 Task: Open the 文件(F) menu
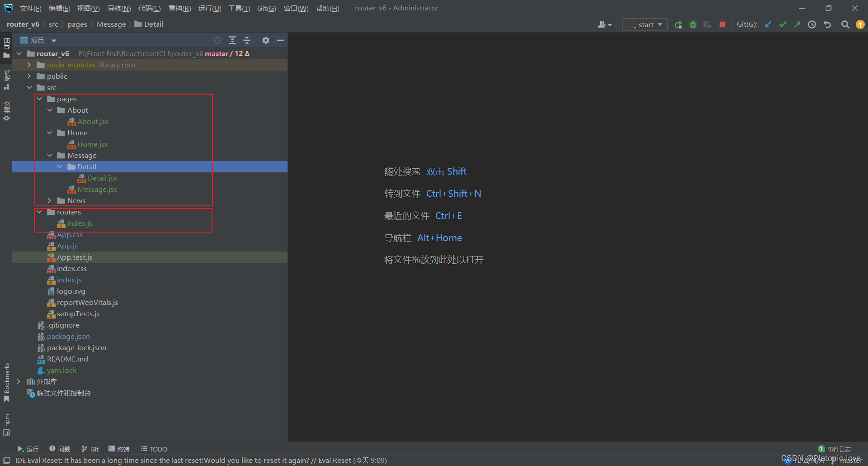tap(30, 8)
